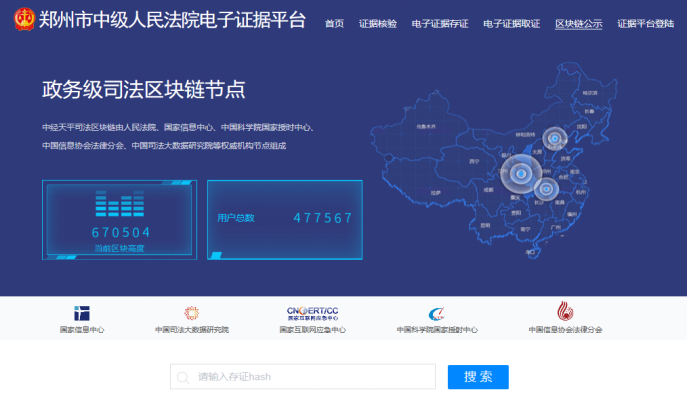Click the 拉萨 label on the map
This screenshot has width=688, height=404.
pyautogui.click(x=435, y=193)
